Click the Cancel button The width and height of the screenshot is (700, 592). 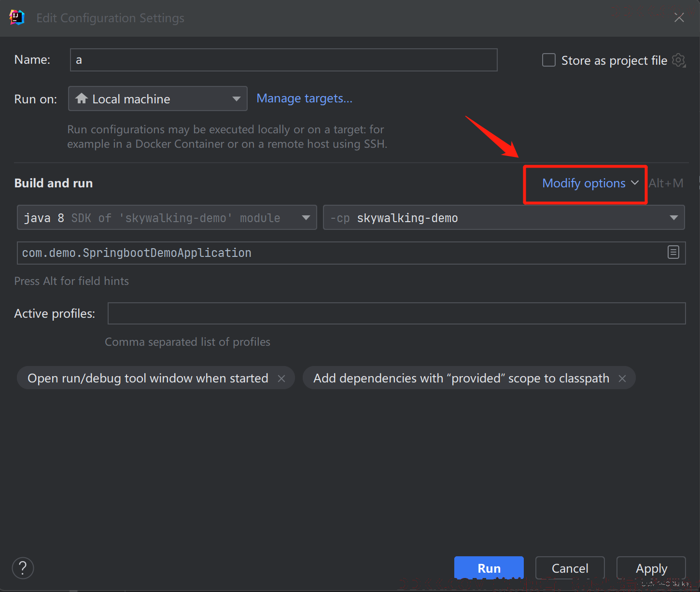coord(570,568)
